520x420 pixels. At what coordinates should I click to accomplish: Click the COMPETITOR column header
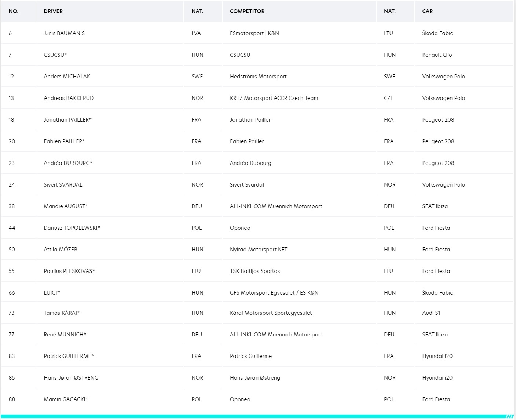[247, 11]
